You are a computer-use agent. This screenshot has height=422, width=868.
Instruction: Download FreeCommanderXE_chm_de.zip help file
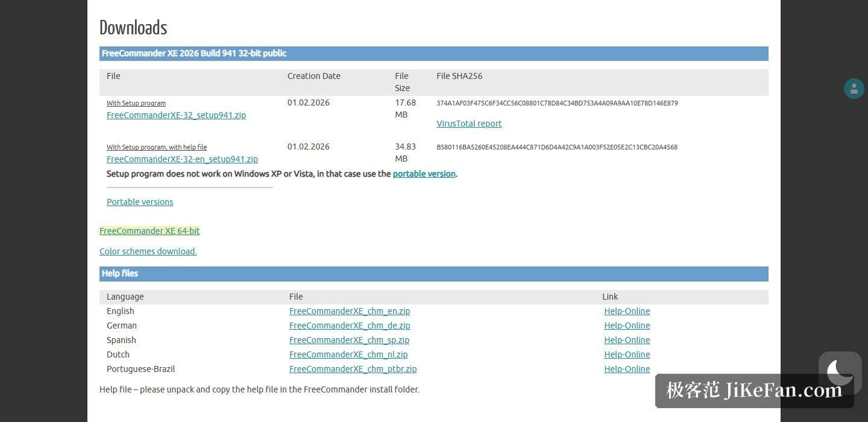[x=350, y=326]
